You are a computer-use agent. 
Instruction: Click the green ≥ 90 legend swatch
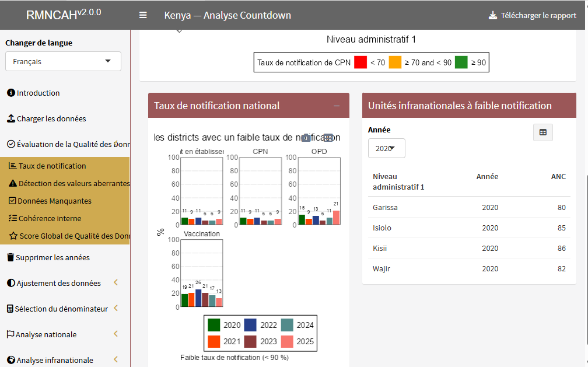tap(461, 62)
